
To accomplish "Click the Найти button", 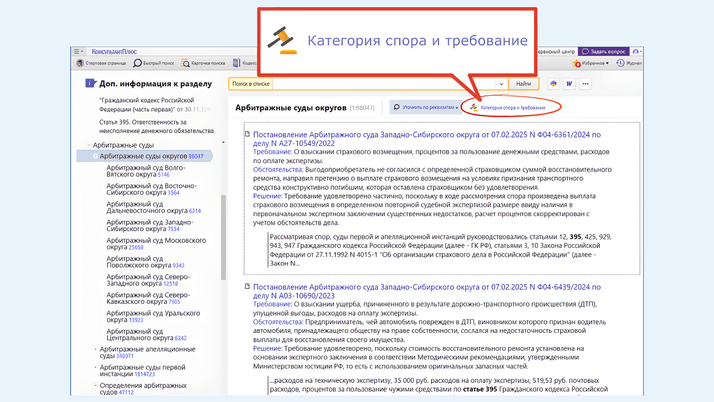I will point(524,84).
